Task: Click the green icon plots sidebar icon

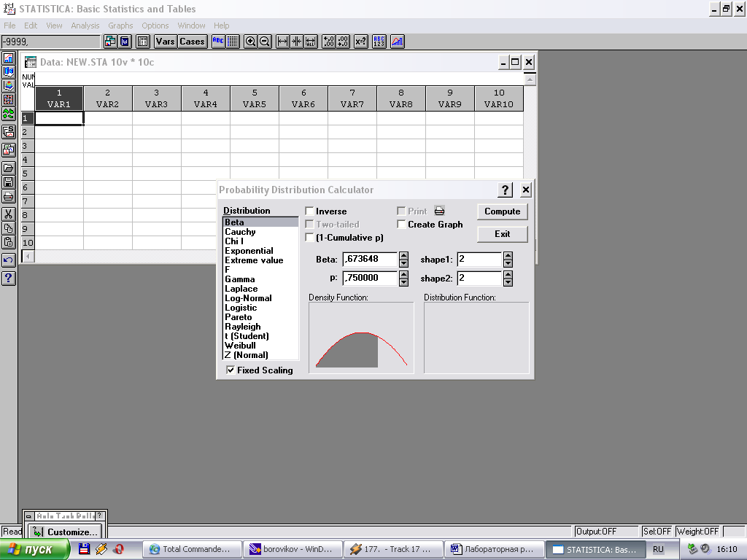Action: coord(9,113)
